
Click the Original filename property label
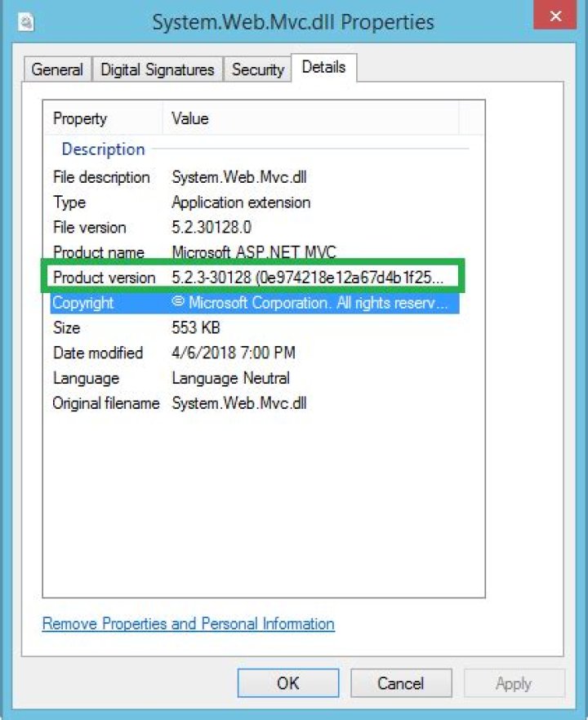106,403
